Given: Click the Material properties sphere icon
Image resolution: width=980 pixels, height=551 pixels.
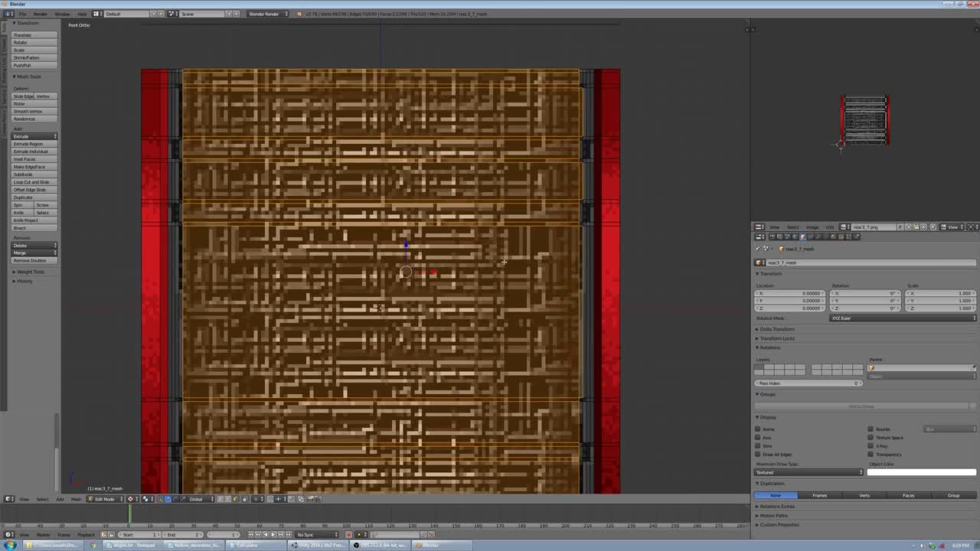Looking at the screenshot, I should coord(831,236).
